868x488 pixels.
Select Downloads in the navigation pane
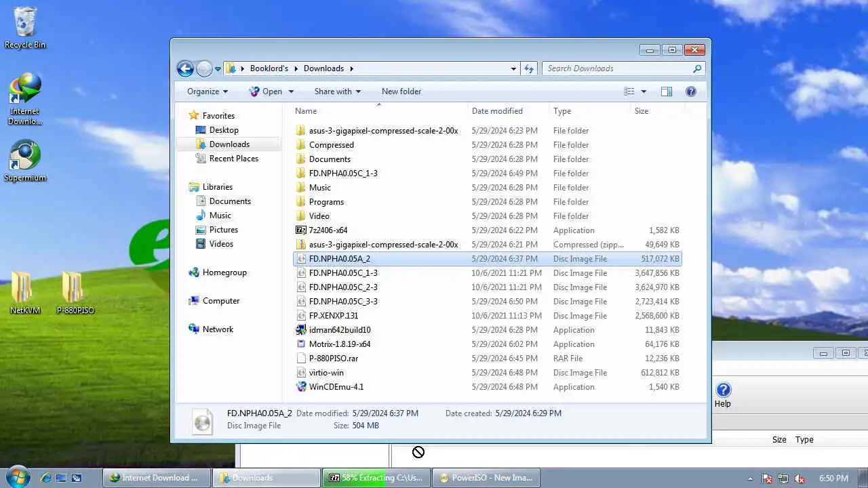[x=229, y=144]
